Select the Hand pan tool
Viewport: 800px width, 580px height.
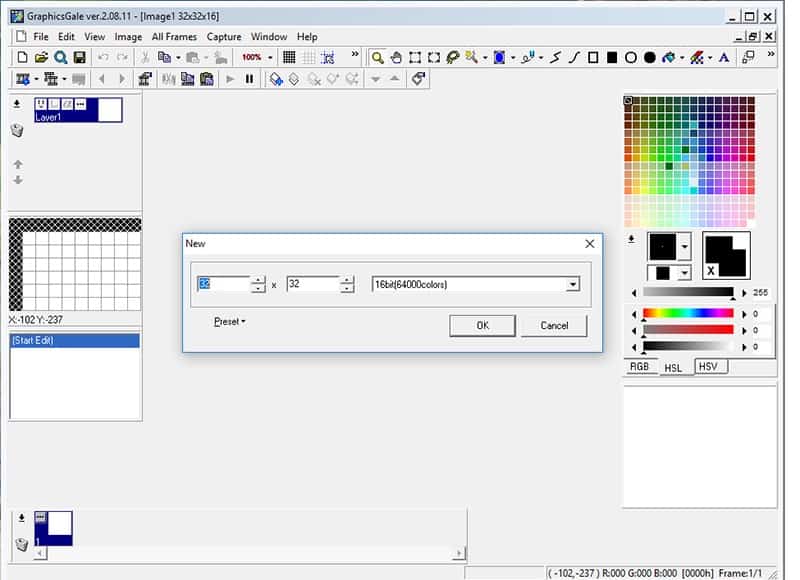396,58
